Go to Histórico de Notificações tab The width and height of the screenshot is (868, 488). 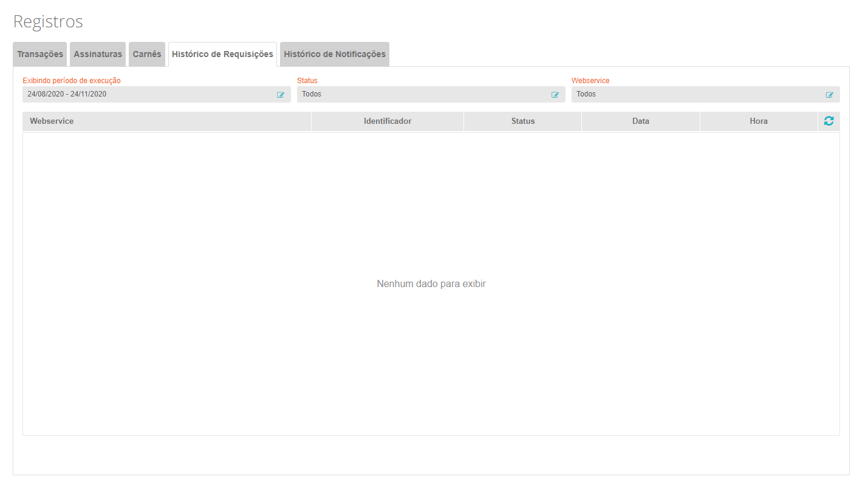pos(335,54)
